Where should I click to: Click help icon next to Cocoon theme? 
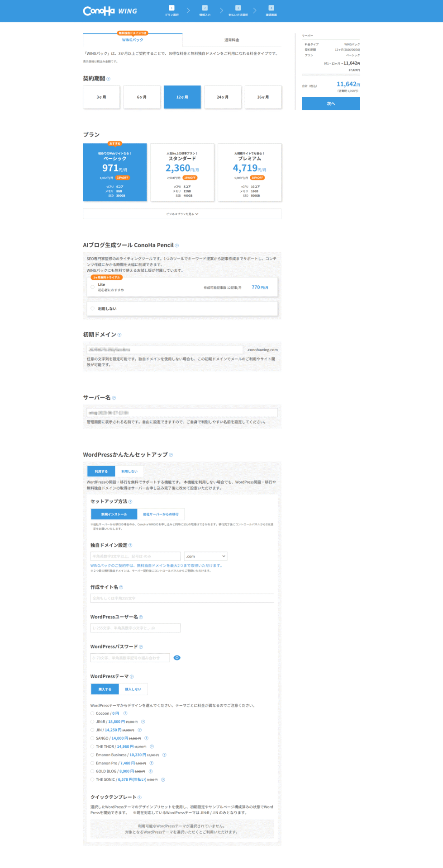click(x=125, y=713)
